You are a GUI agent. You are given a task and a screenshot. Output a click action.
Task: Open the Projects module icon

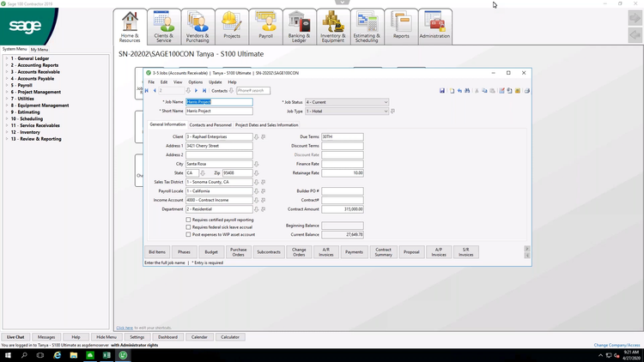click(232, 27)
